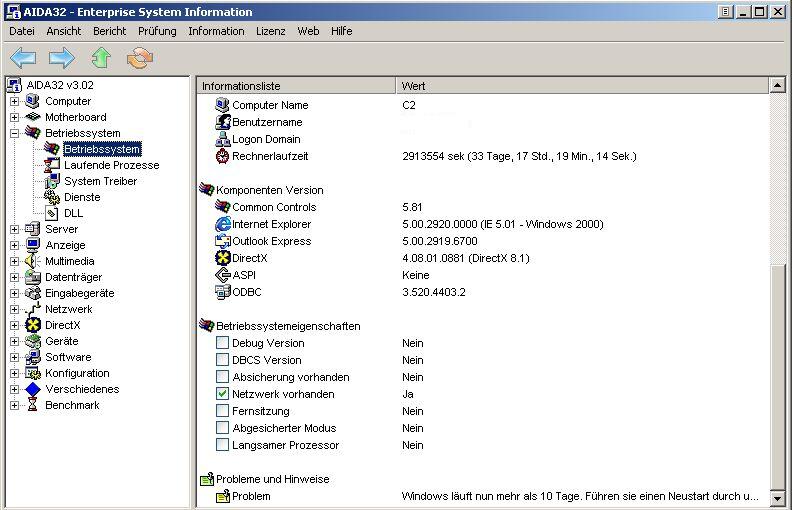Click the Motherboard chip icon in the tree

coord(32,117)
